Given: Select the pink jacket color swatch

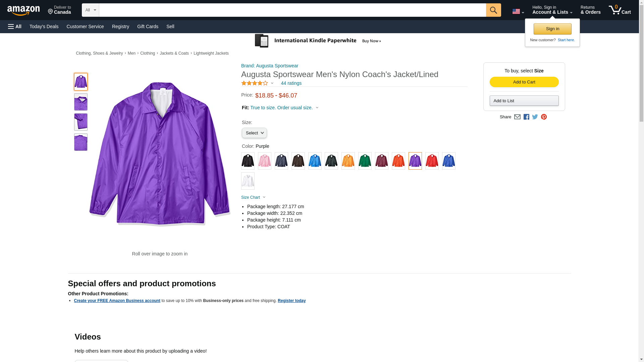Looking at the screenshot, I should click(264, 161).
